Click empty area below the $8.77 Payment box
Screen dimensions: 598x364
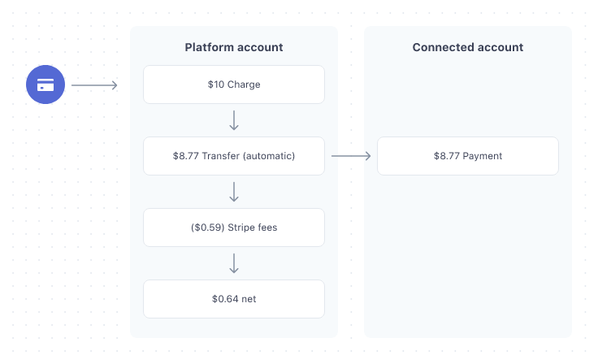[x=468, y=252]
